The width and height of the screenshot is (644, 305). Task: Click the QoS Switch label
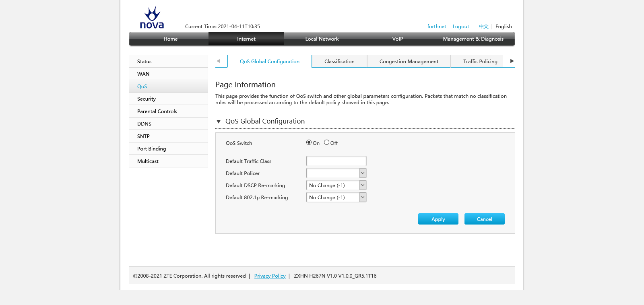tap(239, 143)
